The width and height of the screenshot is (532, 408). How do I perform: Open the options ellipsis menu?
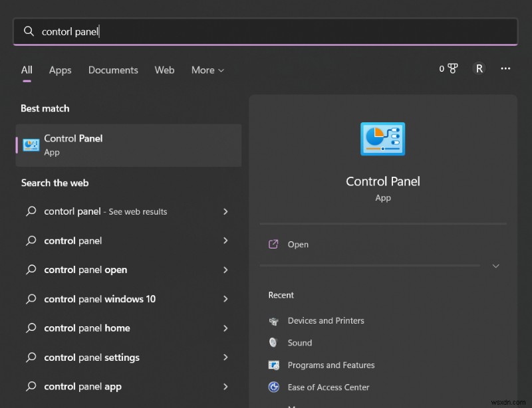point(505,68)
